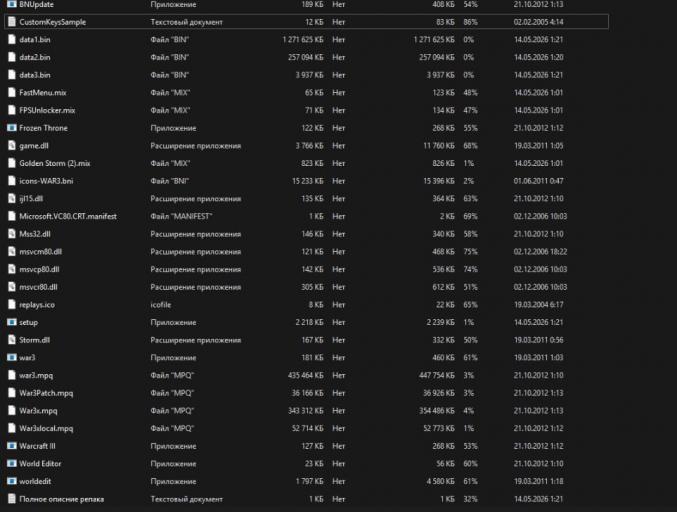Click the data1.bin file icon
Screen dimensions: 677x512
[x=12, y=40]
